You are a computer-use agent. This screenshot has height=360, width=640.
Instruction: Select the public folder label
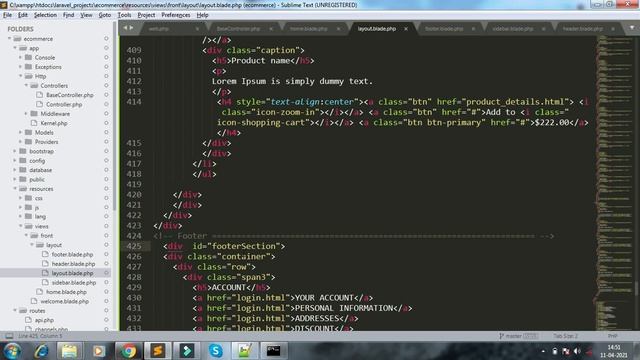pyautogui.click(x=37, y=180)
